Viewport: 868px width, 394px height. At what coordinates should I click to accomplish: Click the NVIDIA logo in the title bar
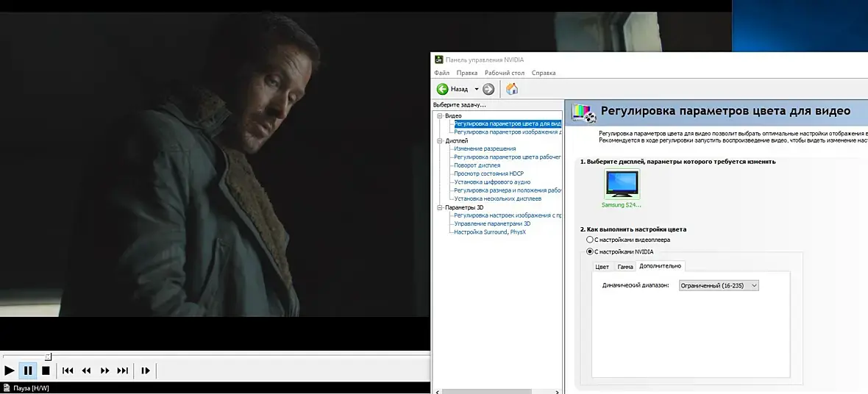click(438, 60)
